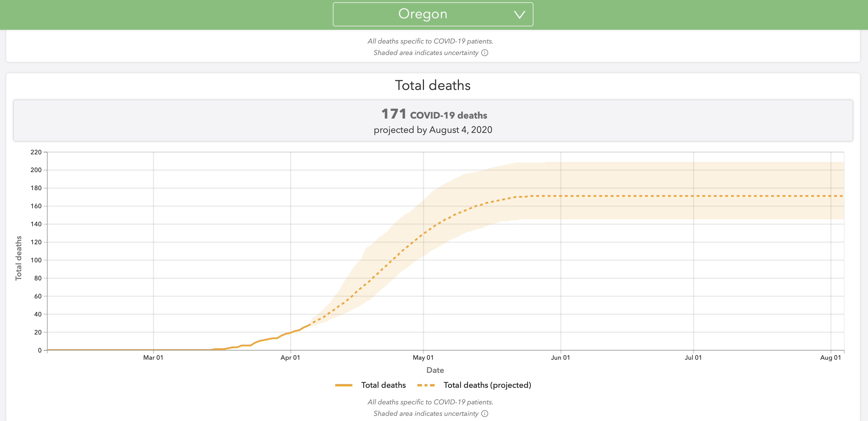Screen dimensions: 868x421
Task: Click the info icon below the legend
Action: point(484,413)
